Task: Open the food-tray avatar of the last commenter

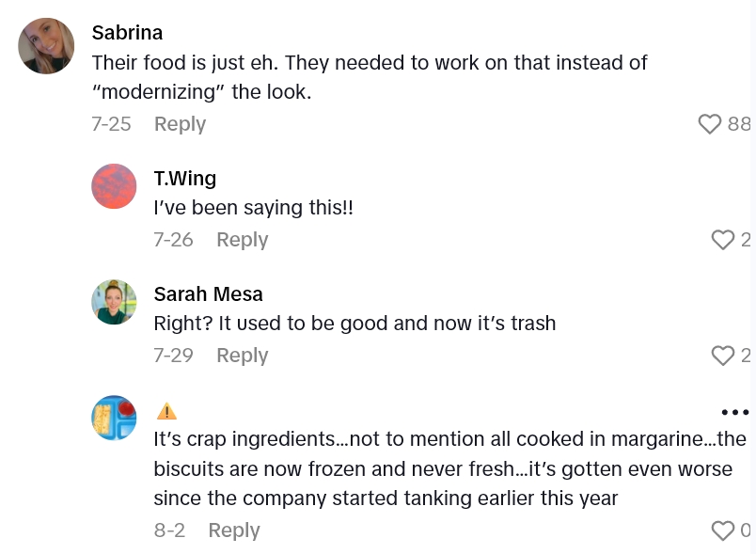Action: point(114,419)
